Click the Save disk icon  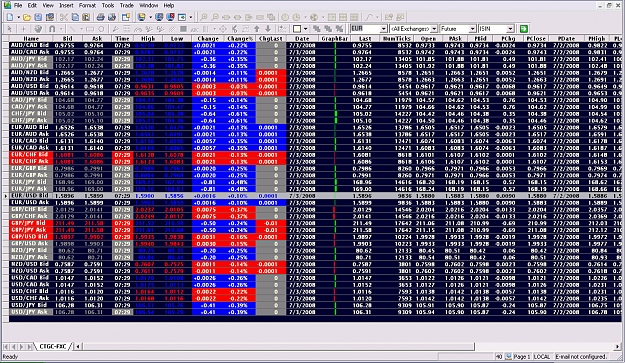(38, 17)
